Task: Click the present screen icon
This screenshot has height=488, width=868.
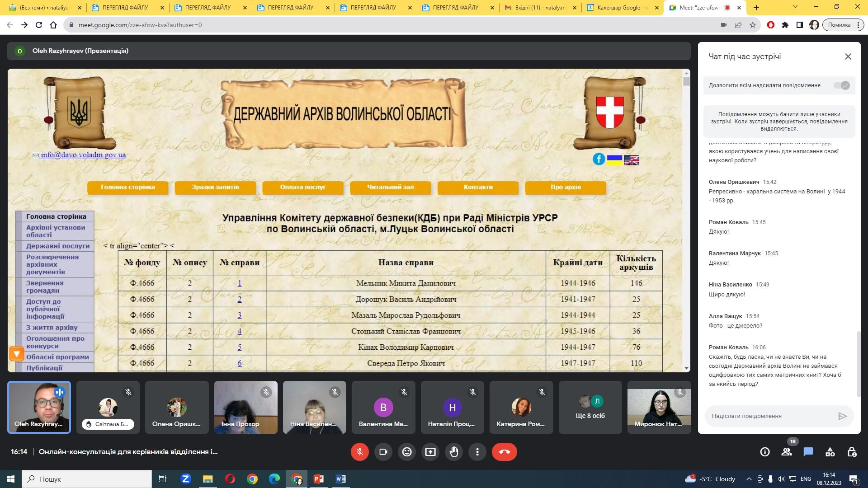Action: (x=430, y=452)
